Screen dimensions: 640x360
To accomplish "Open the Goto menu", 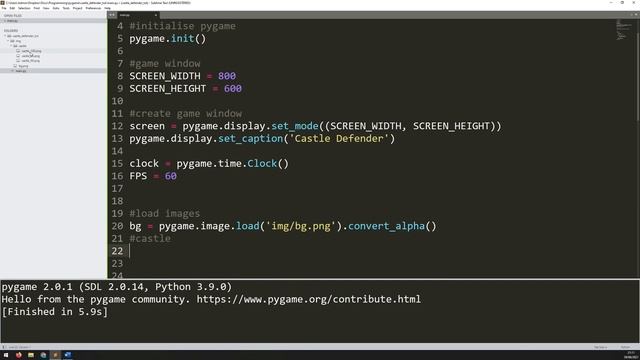I will 56,8.
